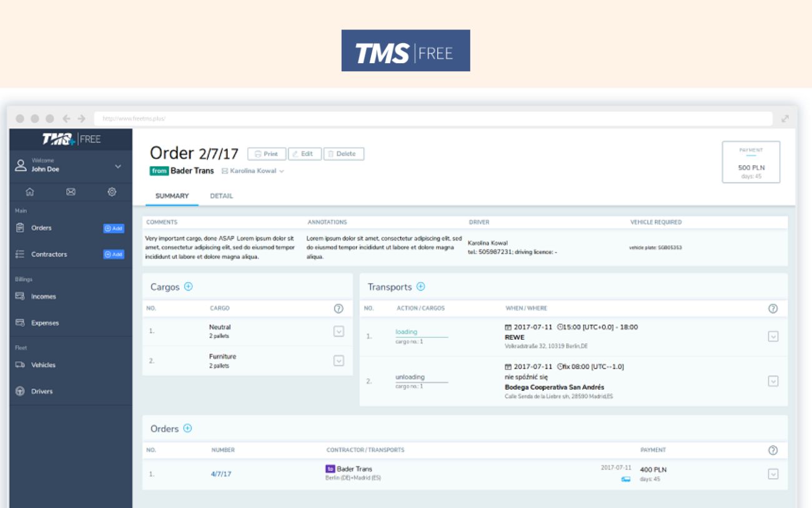Click the Print button

click(267, 154)
